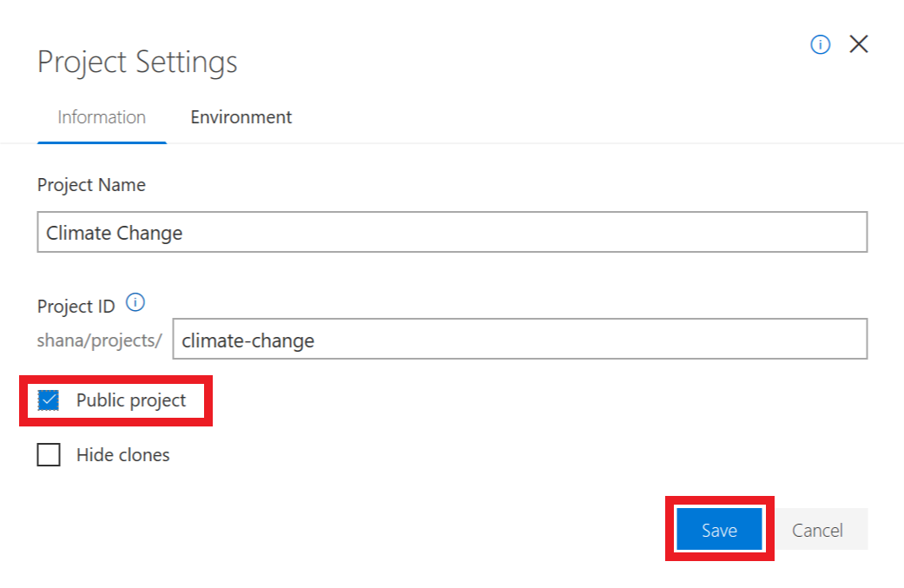
Task: Save the project settings
Action: [719, 529]
